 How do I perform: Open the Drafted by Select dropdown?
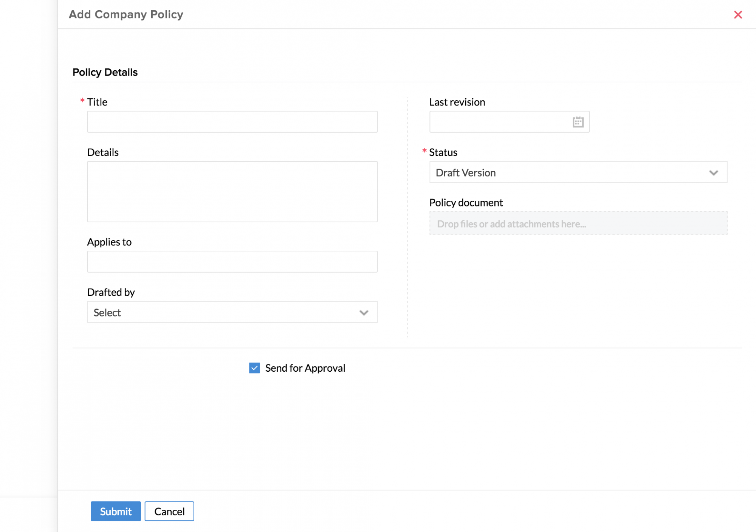click(x=223, y=312)
